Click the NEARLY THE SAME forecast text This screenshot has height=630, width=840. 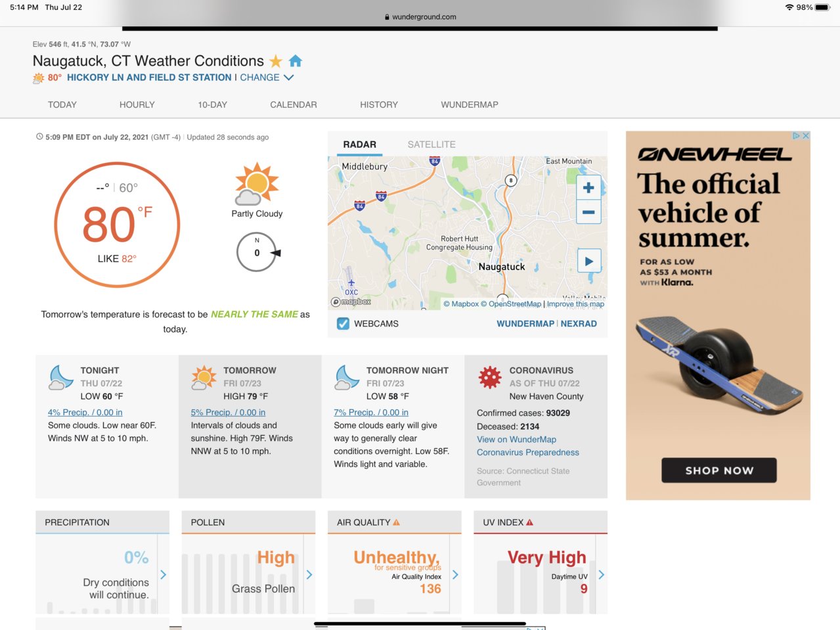(x=254, y=315)
